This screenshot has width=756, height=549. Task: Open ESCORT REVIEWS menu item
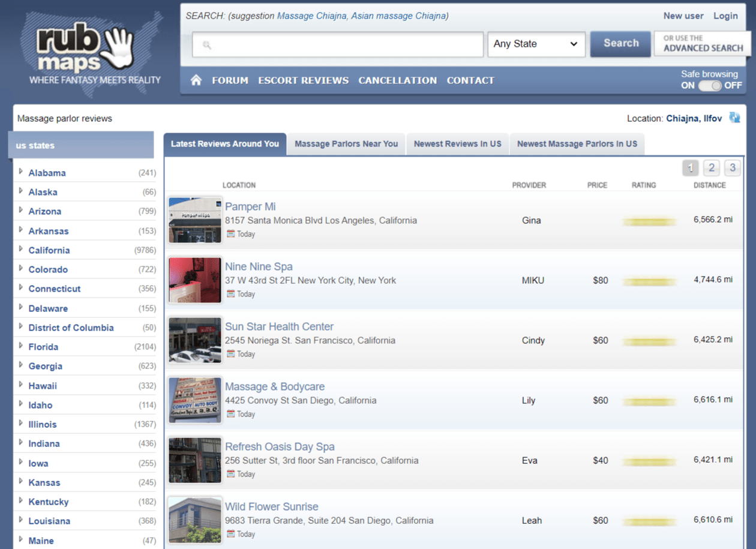(x=303, y=80)
